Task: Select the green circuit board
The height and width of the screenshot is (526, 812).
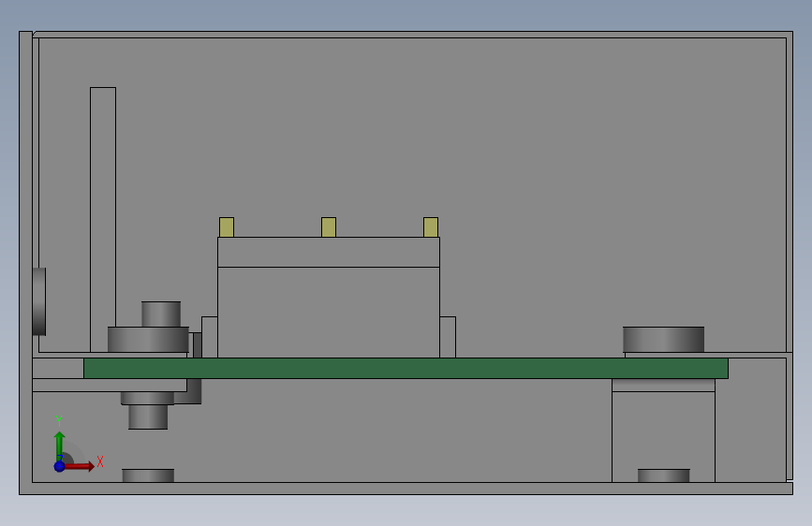Action: coord(406,368)
